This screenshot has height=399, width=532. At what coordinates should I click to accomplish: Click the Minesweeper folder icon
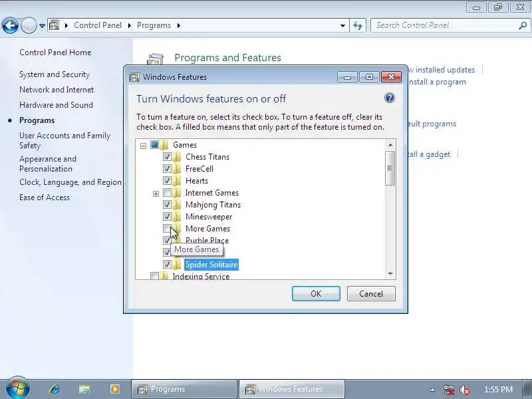click(177, 217)
